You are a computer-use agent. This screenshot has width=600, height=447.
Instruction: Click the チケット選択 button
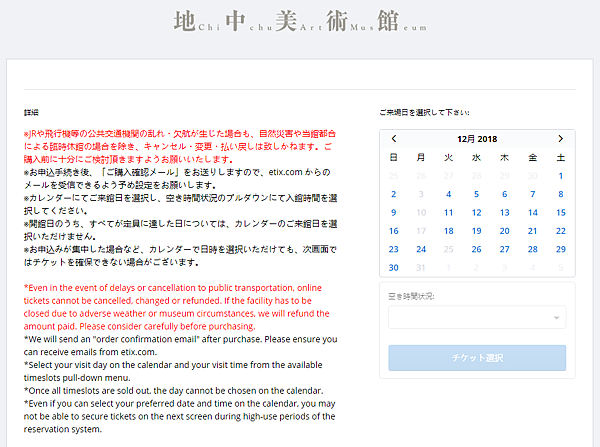(x=477, y=358)
